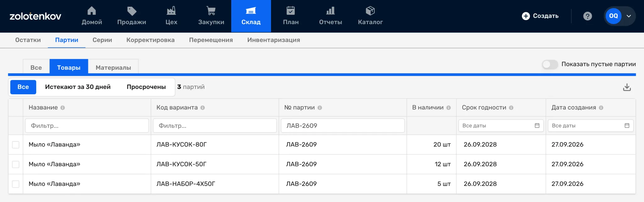Click info icon next to Дата создания
Viewport: 644px width, 202px height.
pos(601,108)
